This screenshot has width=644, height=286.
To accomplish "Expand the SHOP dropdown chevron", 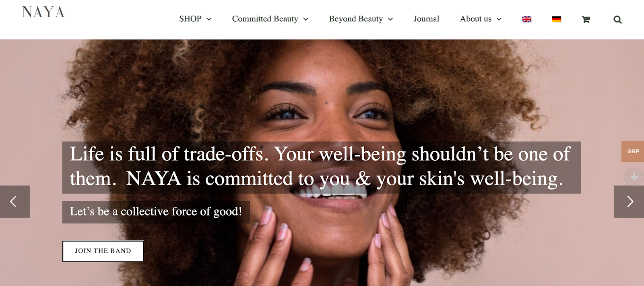I will click(209, 19).
